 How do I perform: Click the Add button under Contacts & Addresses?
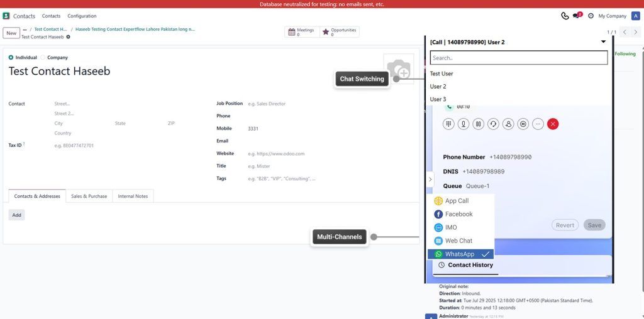[17, 215]
